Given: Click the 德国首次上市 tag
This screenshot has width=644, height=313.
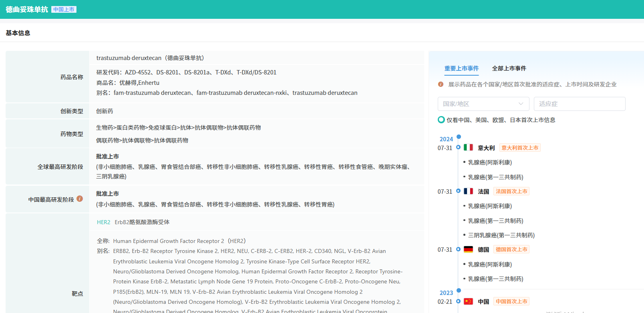Looking at the screenshot, I should click(511, 249).
